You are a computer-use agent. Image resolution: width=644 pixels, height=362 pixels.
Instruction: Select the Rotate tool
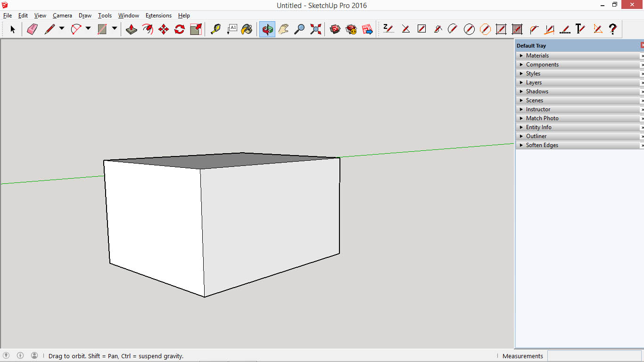tap(179, 29)
